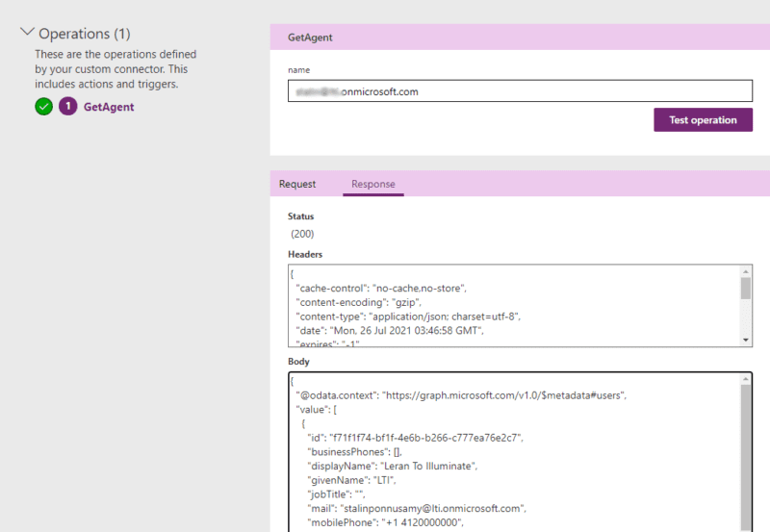Click the green checkmark status icon
Screen dimensions: 770x532
(x=43, y=107)
